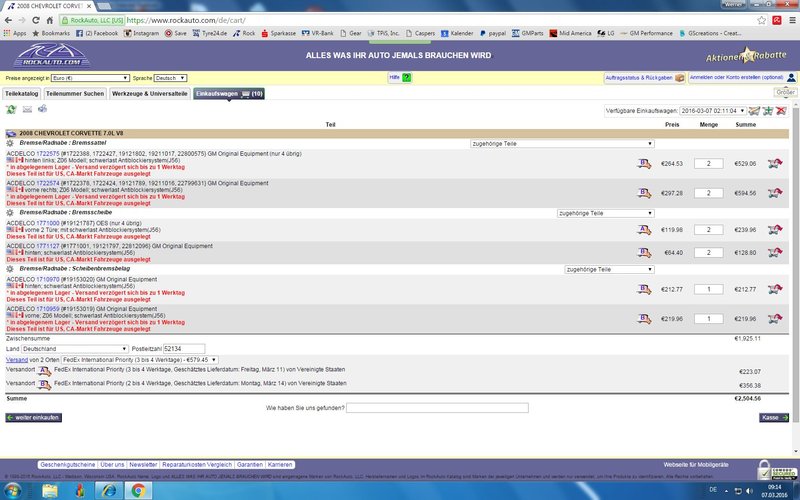Remove ACDelco 1722575 caliper from cart
800x500 pixels.
(x=774, y=163)
